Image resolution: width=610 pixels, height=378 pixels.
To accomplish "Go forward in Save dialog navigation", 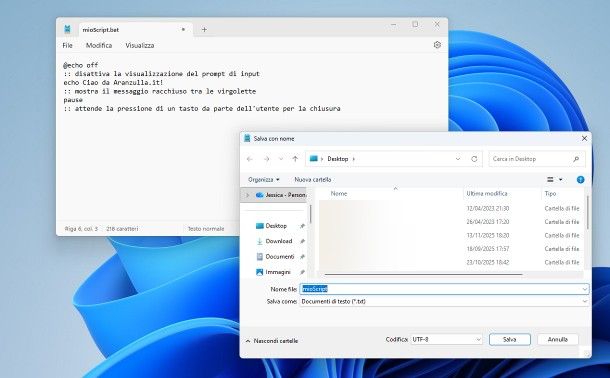I will pyautogui.click(x=267, y=159).
